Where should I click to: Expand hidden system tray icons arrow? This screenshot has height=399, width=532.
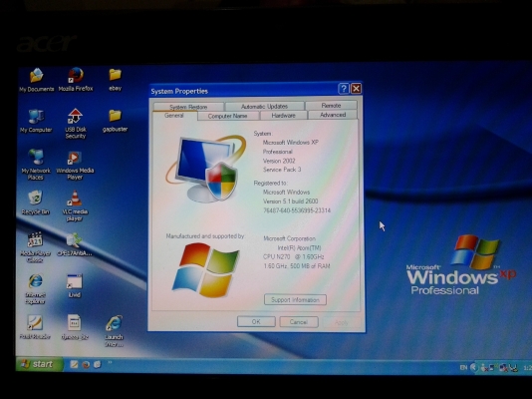[x=473, y=367]
